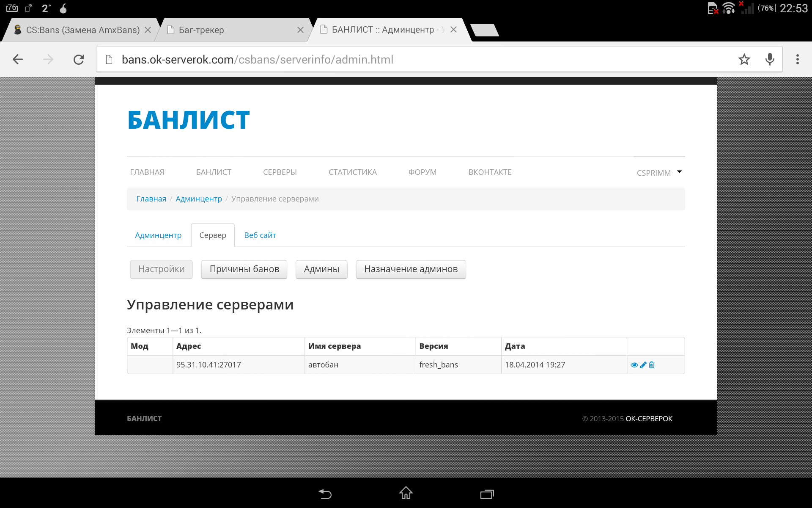
Task: Open СТАТИСТИКА in the navigation menu
Action: click(353, 172)
